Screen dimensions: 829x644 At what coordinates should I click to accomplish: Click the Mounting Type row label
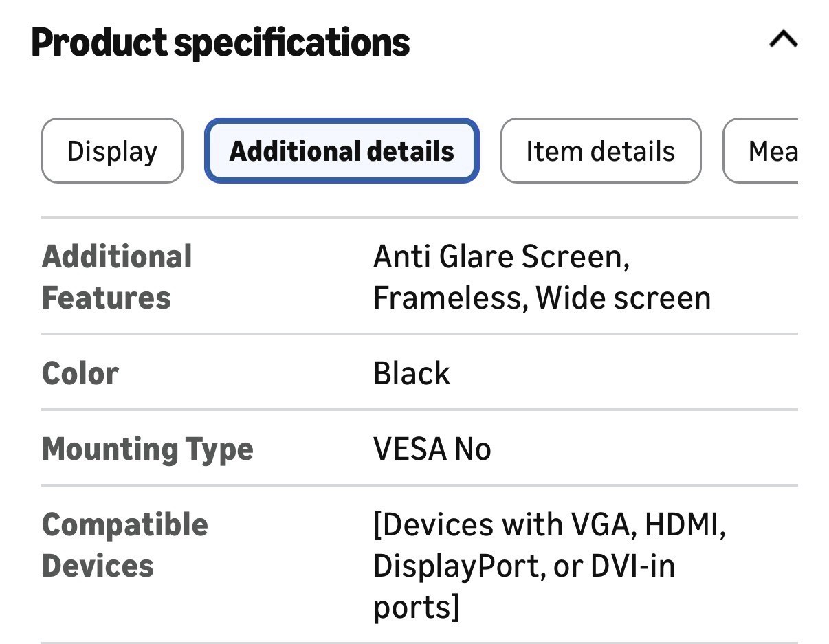pos(148,449)
